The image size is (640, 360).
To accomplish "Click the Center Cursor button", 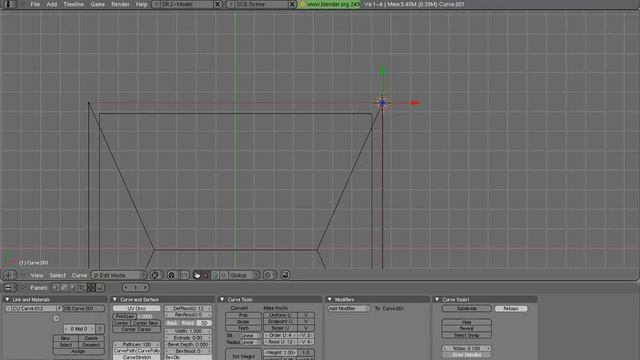I will (137, 329).
